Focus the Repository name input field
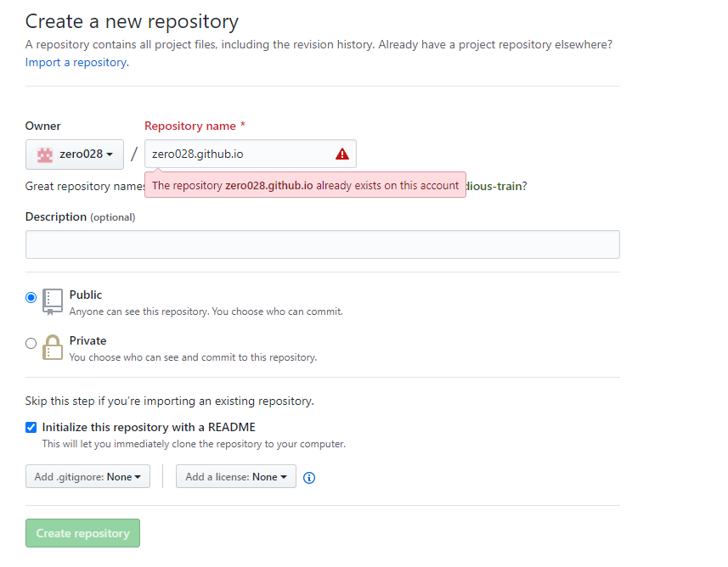This screenshot has width=728, height=567. click(251, 154)
